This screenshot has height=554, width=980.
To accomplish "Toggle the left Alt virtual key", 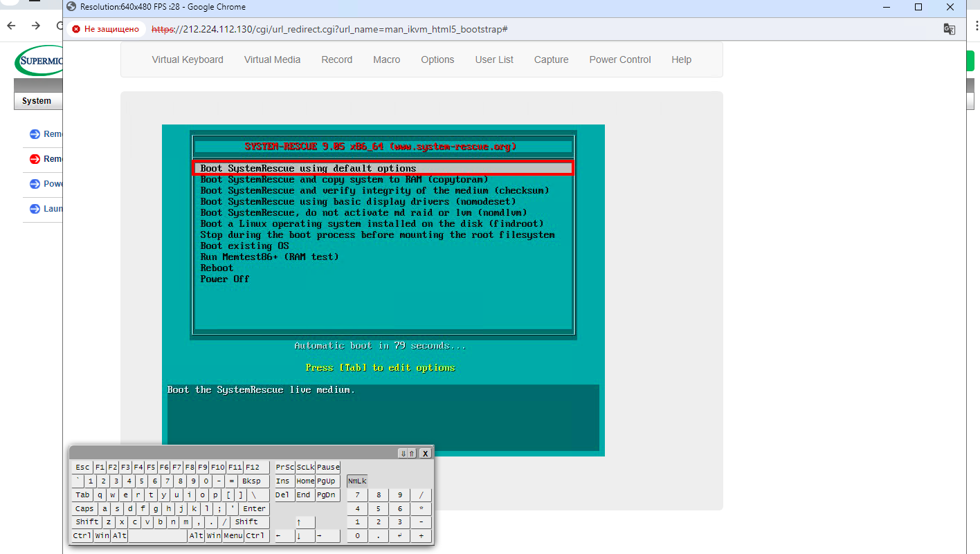I will tap(120, 536).
